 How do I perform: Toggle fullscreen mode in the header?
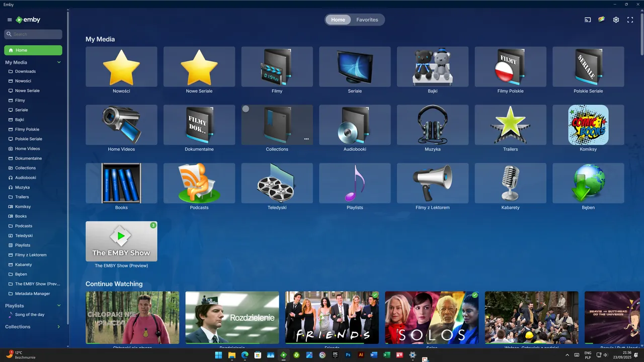pos(630,20)
